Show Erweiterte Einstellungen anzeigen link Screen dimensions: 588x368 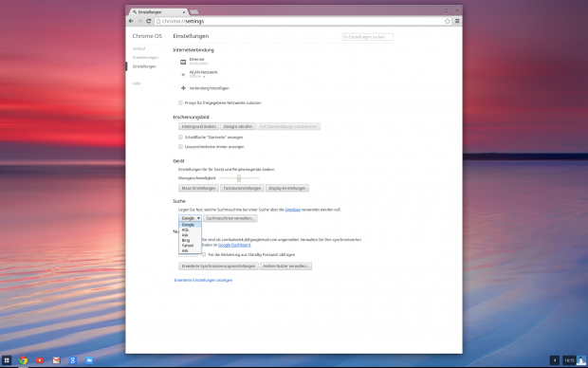[203, 280]
